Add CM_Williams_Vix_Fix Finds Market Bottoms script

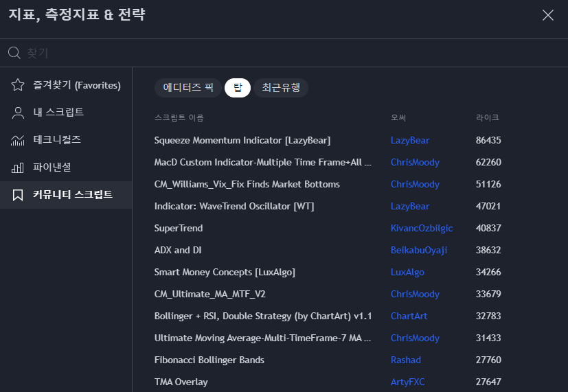pyautogui.click(x=247, y=184)
